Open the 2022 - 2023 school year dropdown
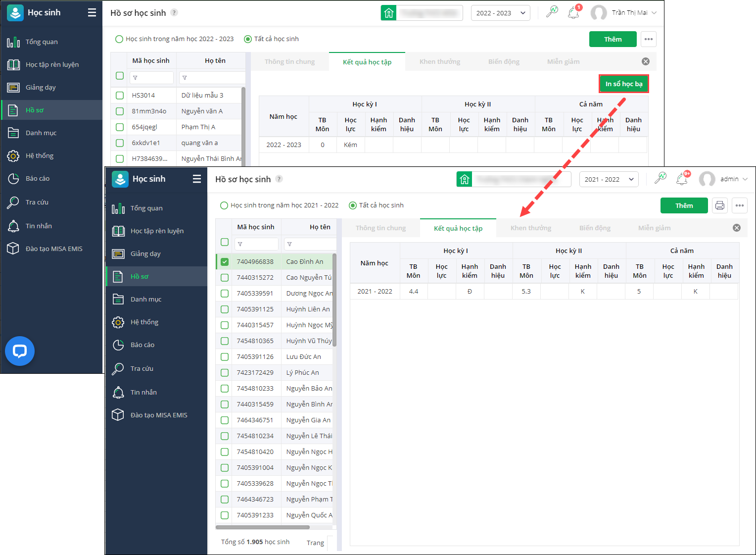 coord(501,13)
